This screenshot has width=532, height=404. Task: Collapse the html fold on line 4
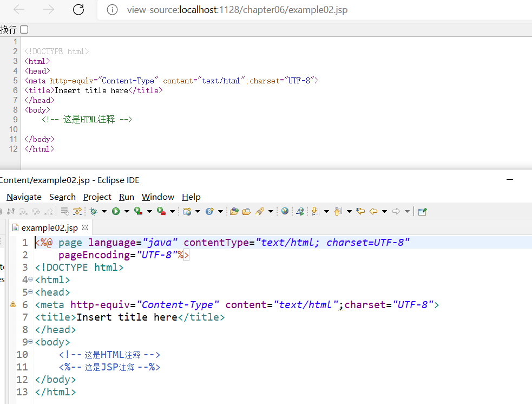(30, 279)
